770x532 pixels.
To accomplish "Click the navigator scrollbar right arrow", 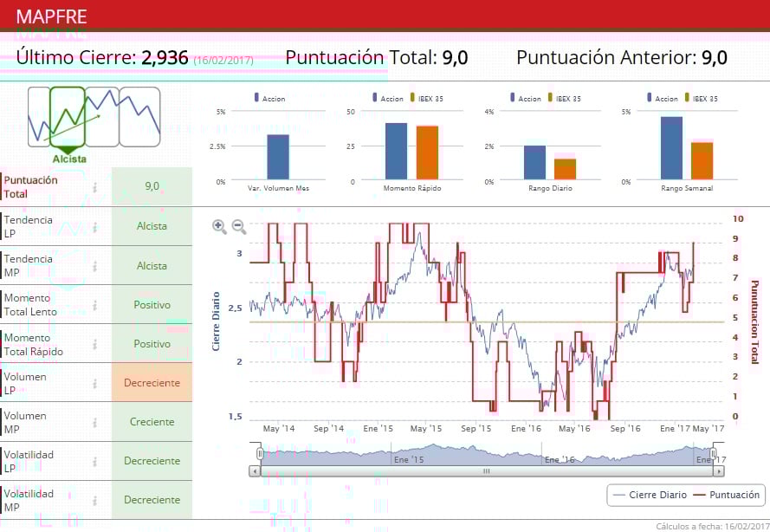I will point(718,471).
